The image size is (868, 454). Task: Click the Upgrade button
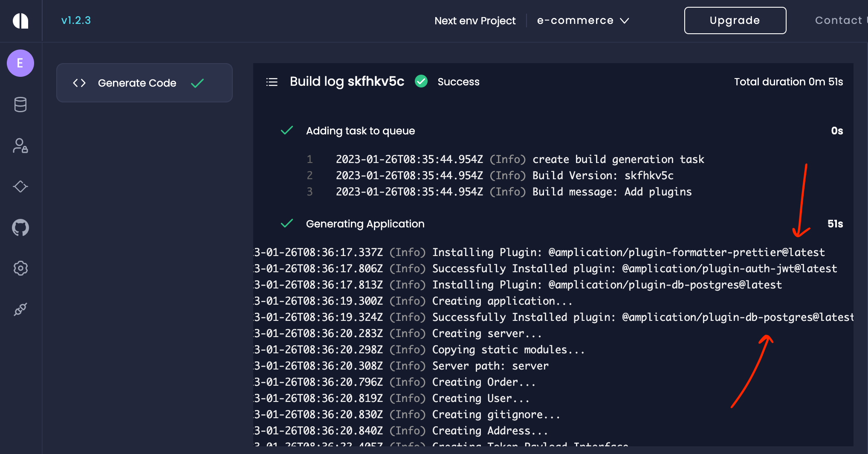tap(735, 20)
